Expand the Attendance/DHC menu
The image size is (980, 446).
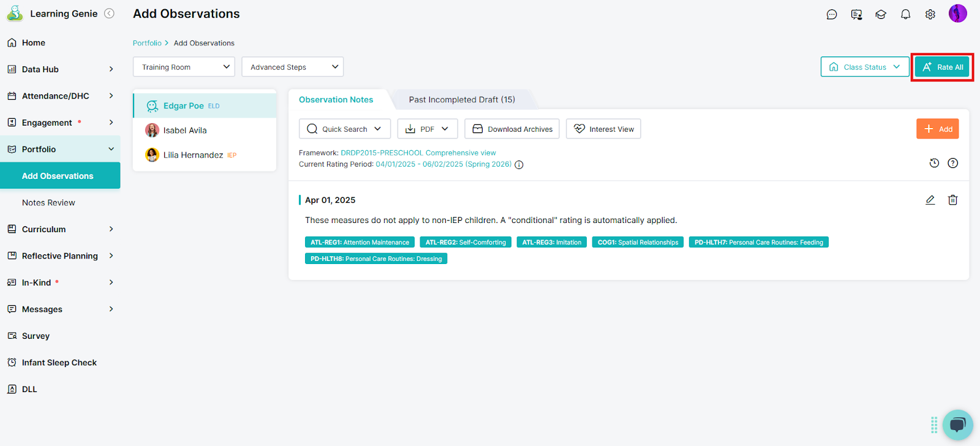[x=60, y=96]
